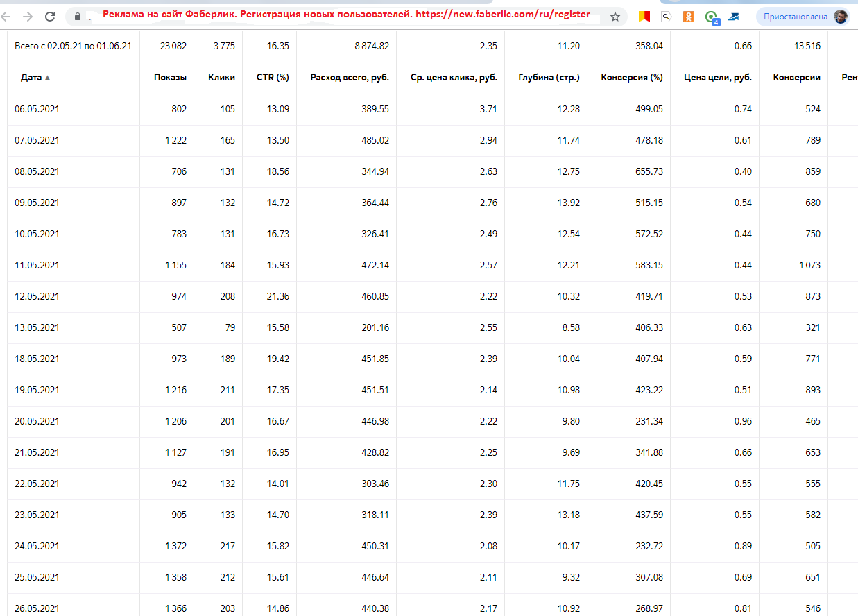The image size is (858, 616).
Task: Sort table by Дата column
Action: [32, 78]
